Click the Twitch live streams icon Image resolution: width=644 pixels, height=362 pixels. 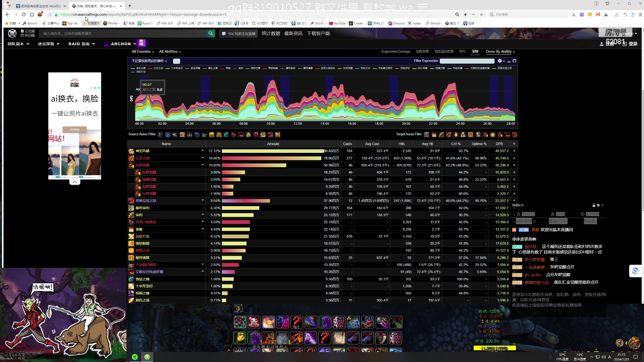tap(224, 34)
